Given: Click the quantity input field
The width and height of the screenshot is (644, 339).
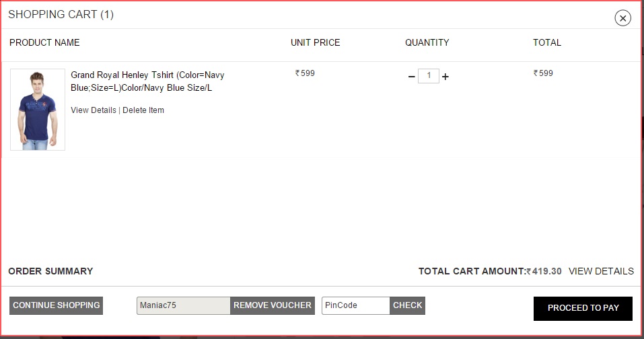Looking at the screenshot, I should (429, 76).
